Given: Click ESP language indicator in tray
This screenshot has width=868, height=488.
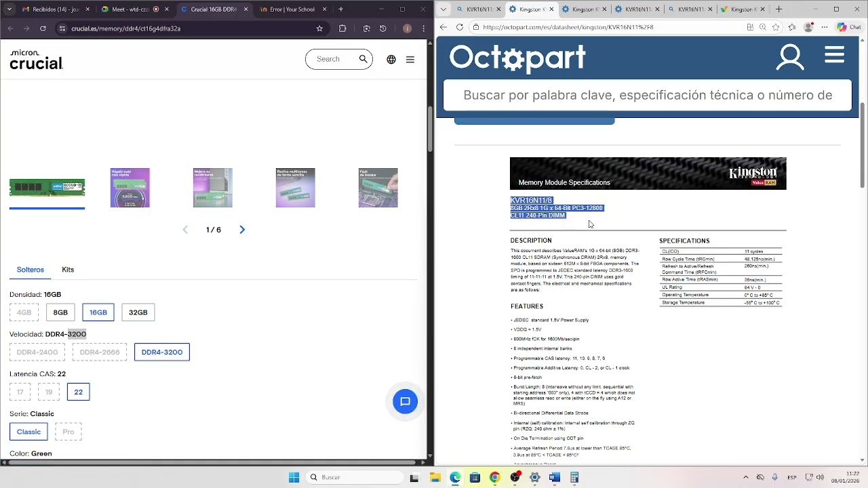Looking at the screenshot, I should pos(792,477).
